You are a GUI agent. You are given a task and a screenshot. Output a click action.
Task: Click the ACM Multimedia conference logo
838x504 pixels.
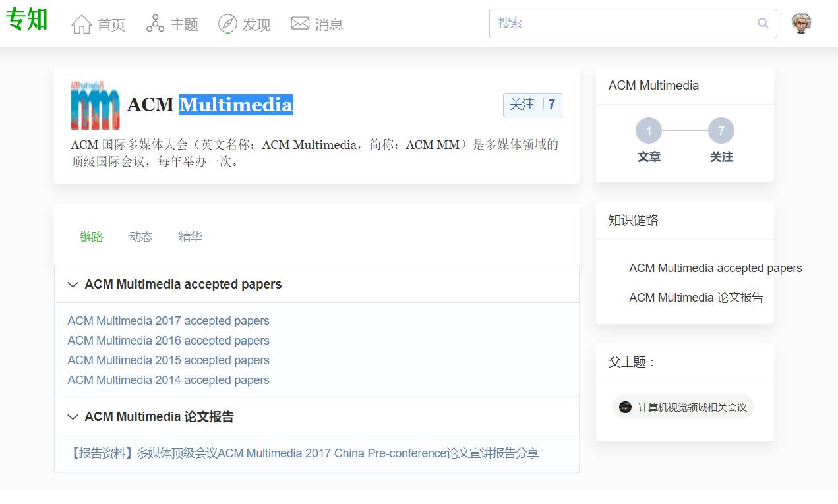click(x=96, y=105)
